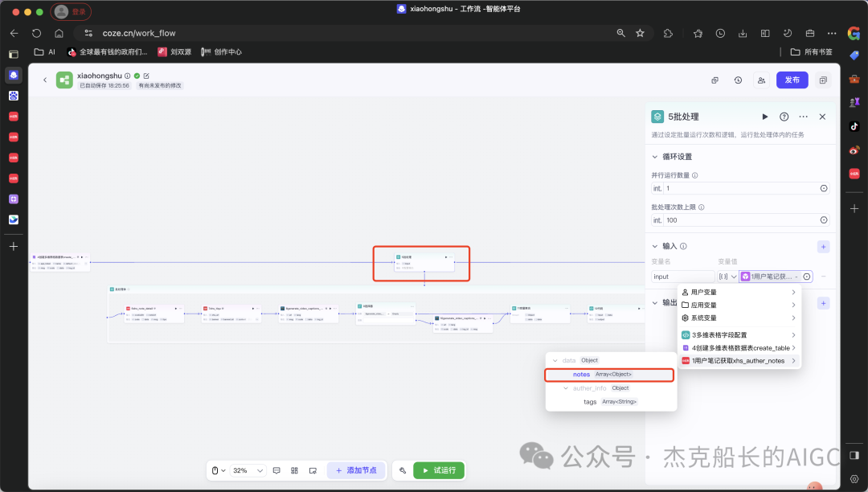Select the node arrangement icon near 添加节点

coord(313,470)
